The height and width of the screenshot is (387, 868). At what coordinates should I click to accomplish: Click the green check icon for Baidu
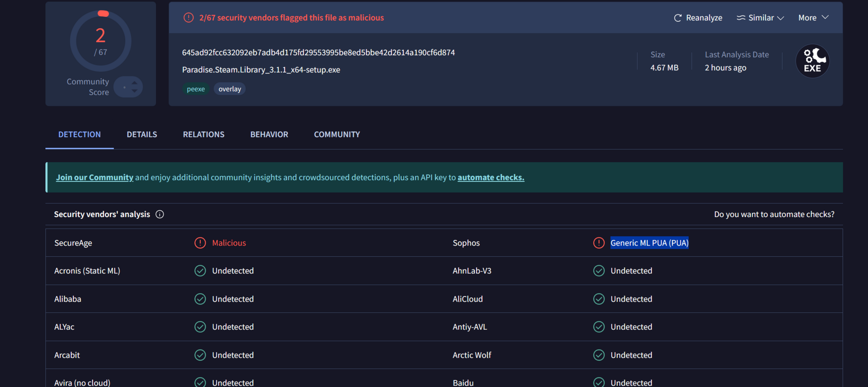[x=599, y=382]
